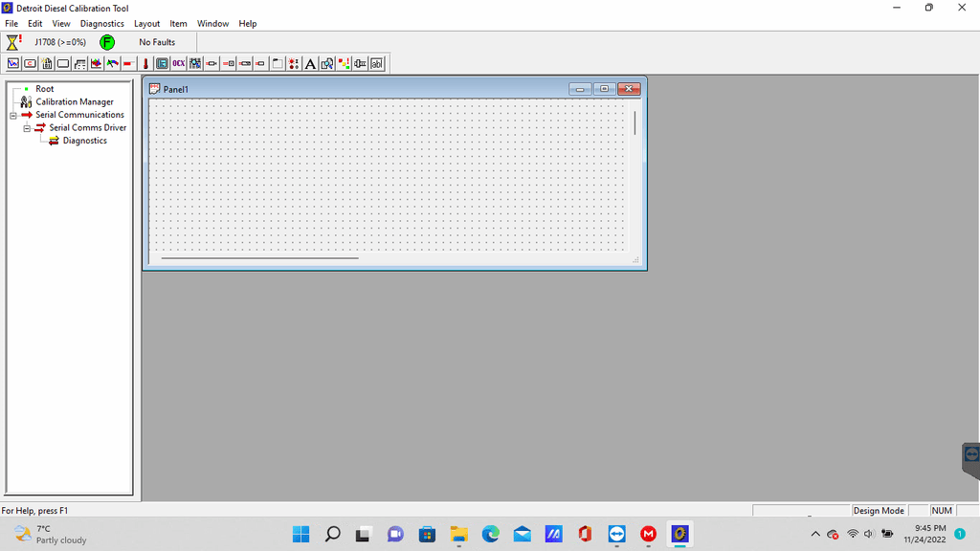Screen dimensions: 980x551
Task: Click the thermometer gauge toolbar icon
Action: (x=145, y=64)
